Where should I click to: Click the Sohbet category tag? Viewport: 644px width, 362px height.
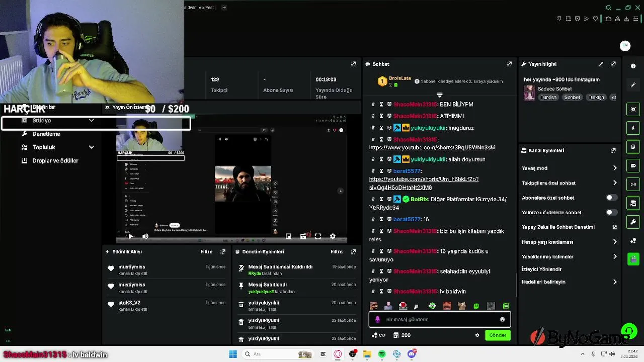[x=572, y=98]
